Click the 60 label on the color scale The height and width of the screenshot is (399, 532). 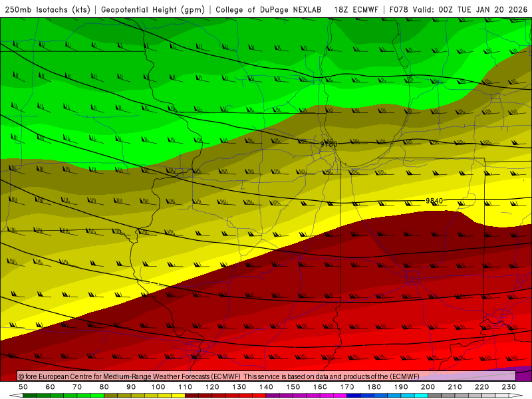[50, 387]
